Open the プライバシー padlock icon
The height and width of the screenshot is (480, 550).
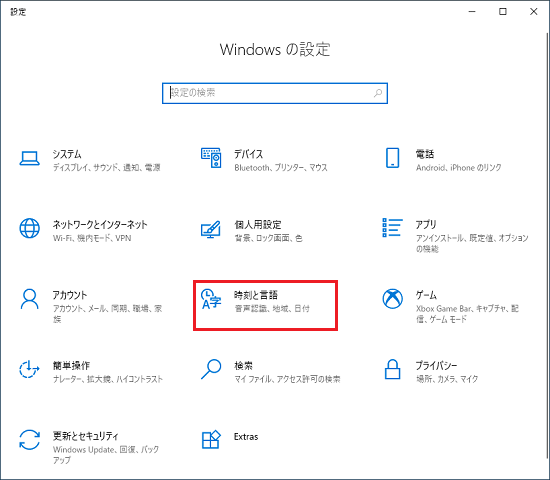point(393,369)
